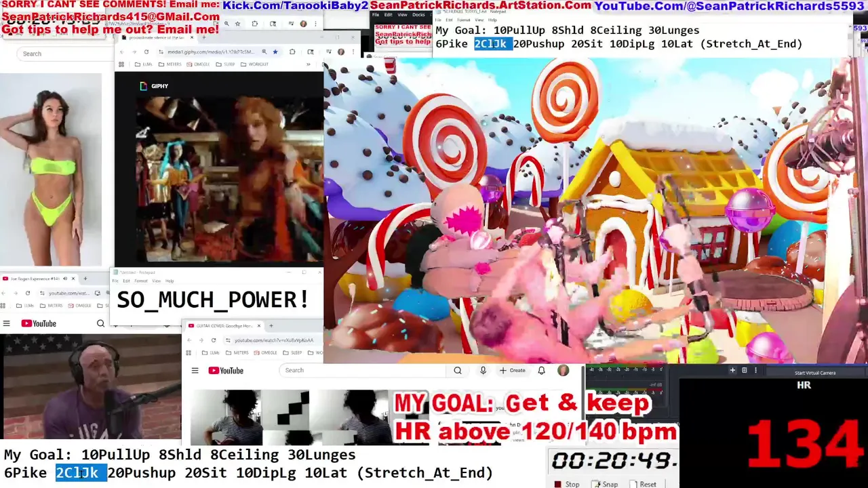The image size is (868, 488).
Task: Open the three-dot menu in OBS dock header
Action: pos(755,370)
